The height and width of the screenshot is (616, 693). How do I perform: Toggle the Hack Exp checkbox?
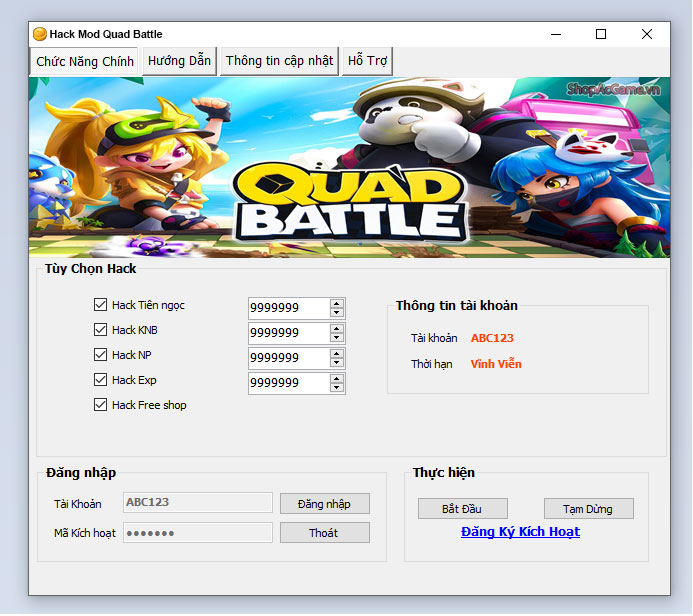point(100,380)
